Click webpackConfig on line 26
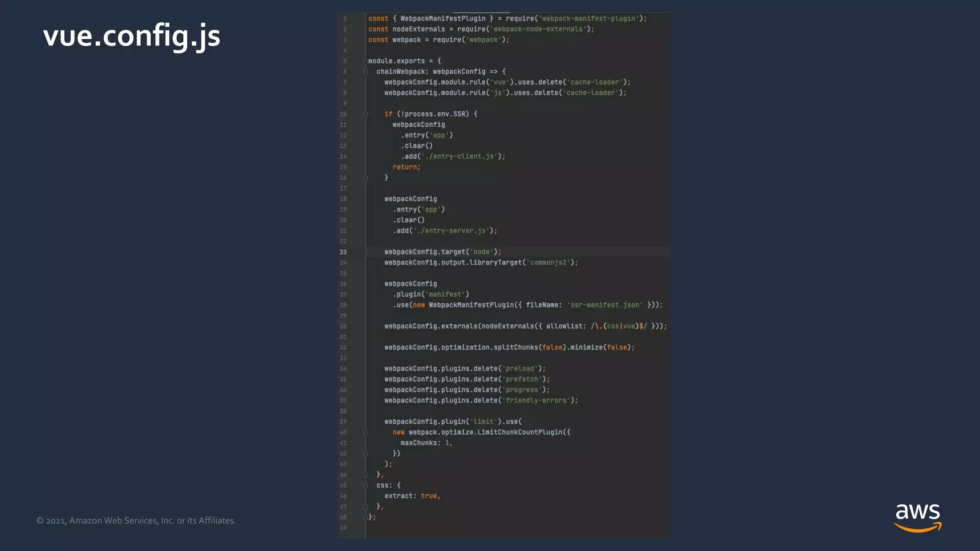 click(411, 284)
